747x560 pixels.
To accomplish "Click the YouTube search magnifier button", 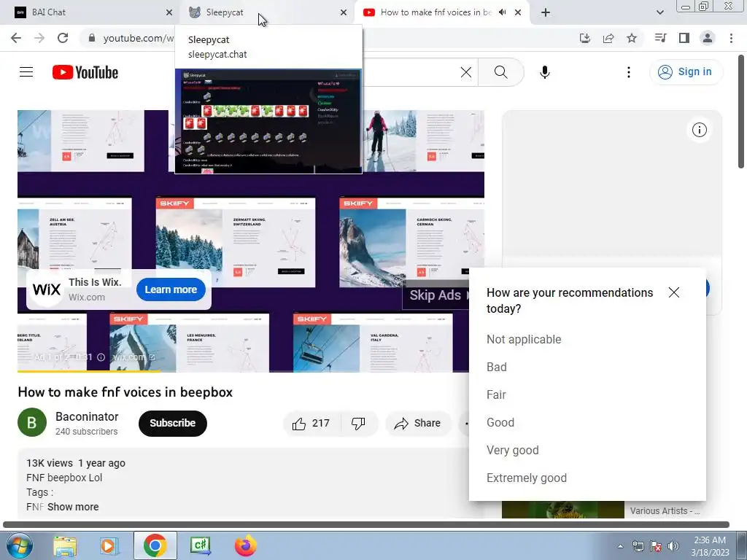I will (500, 72).
